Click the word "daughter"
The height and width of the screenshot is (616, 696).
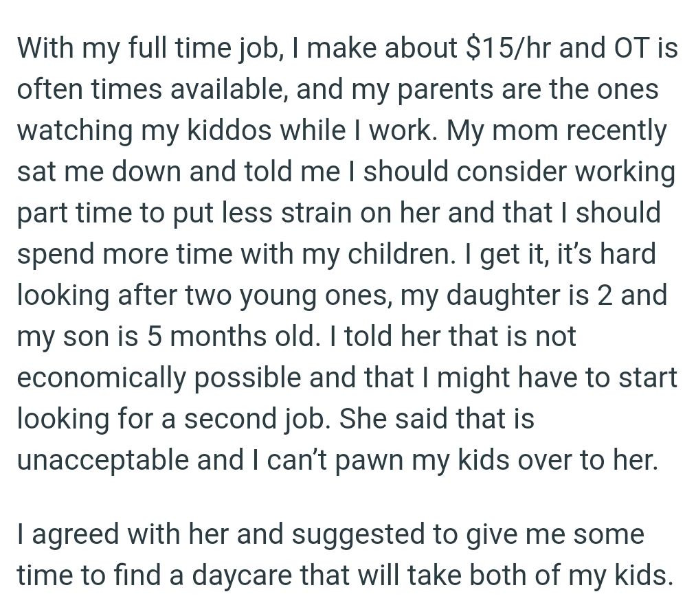click(489, 295)
